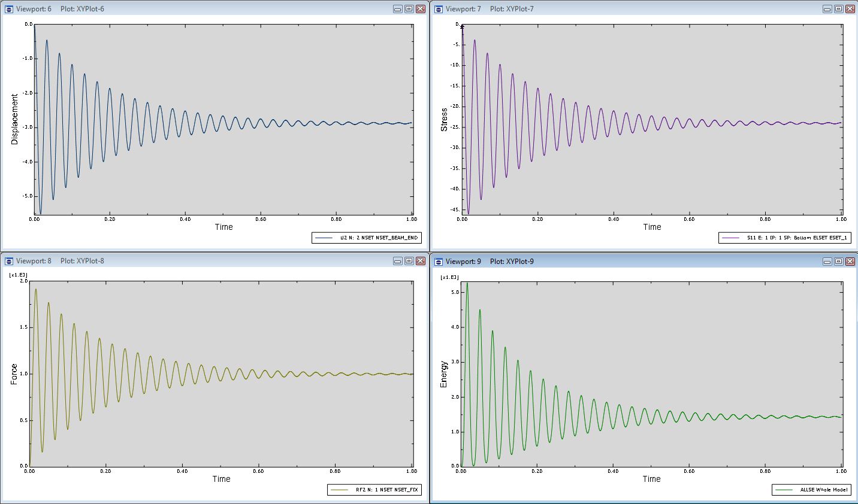Image resolution: width=858 pixels, height=504 pixels.
Task: Click the [x1.E3] scale label in Force plot
Action: pos(19,275)
